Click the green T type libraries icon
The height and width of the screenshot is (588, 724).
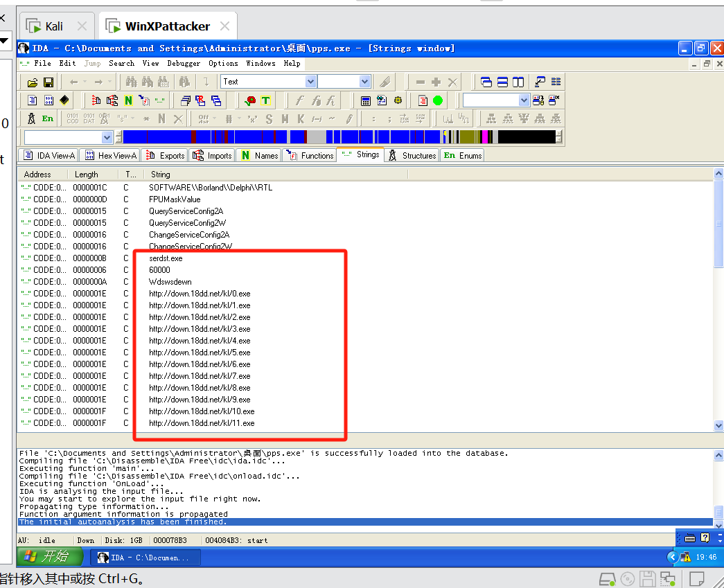pyautogui.click(x=266, y=100)
